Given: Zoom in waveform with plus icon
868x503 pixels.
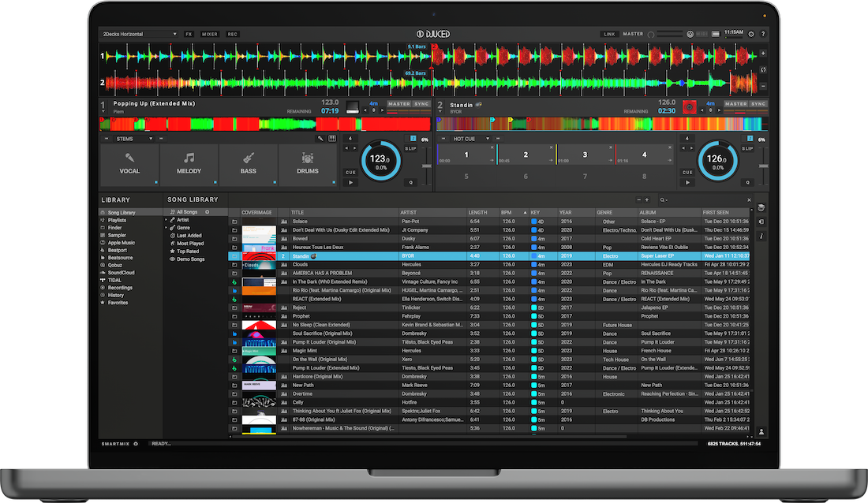Looking at the screenshot, I should coord(763,54).
